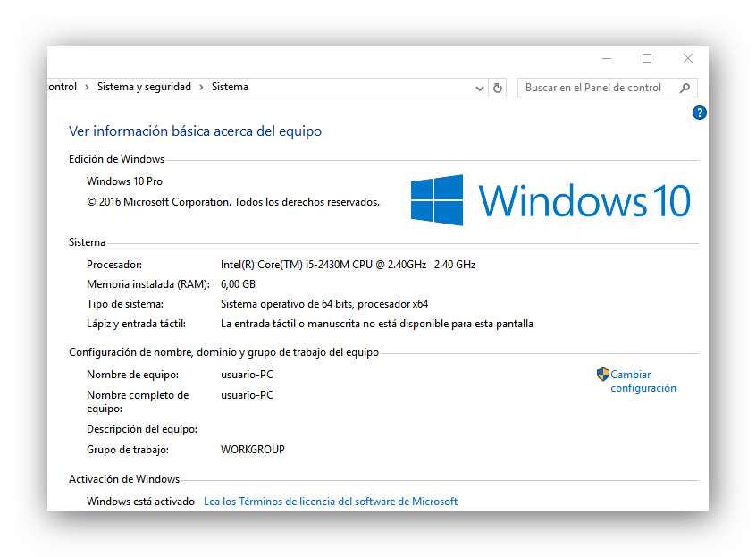Click heading 'Ver información básica acerca del equipo'
756x557 pixels.
[x=196, y=131]
